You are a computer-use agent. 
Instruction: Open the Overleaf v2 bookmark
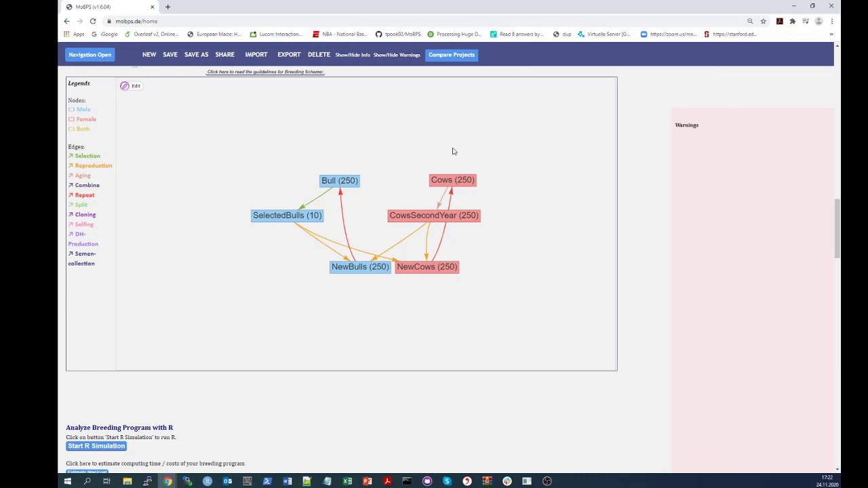[x=152, y=34]
